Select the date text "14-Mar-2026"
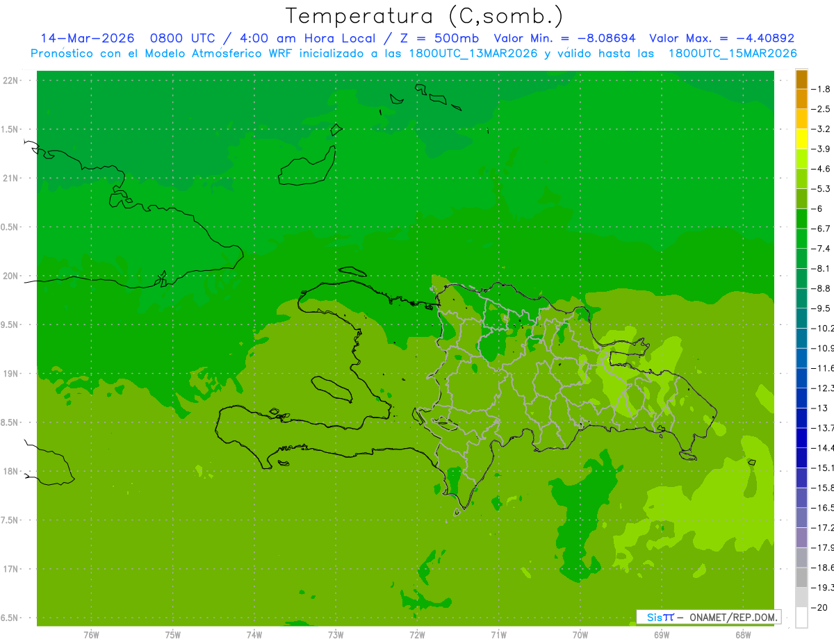This screenshot has height=644, width=834. [x=88, y=38]
